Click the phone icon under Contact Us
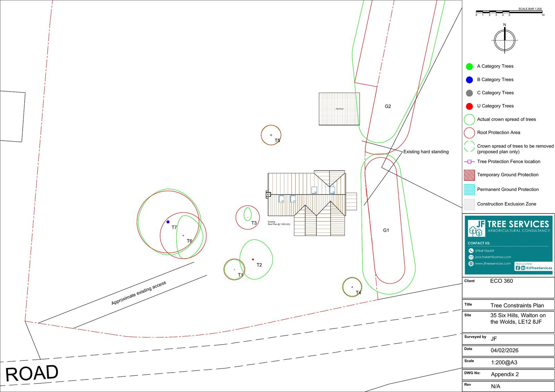This screenshot has width=555, height=392. 471,251
